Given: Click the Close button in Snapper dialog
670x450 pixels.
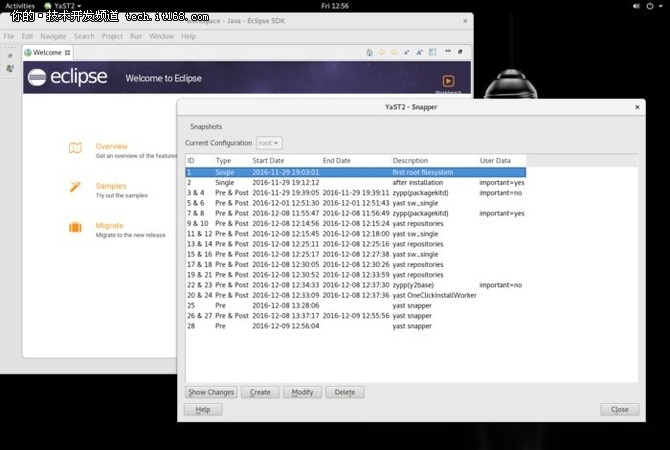Looking at the screenshot, I should point(620,409).
